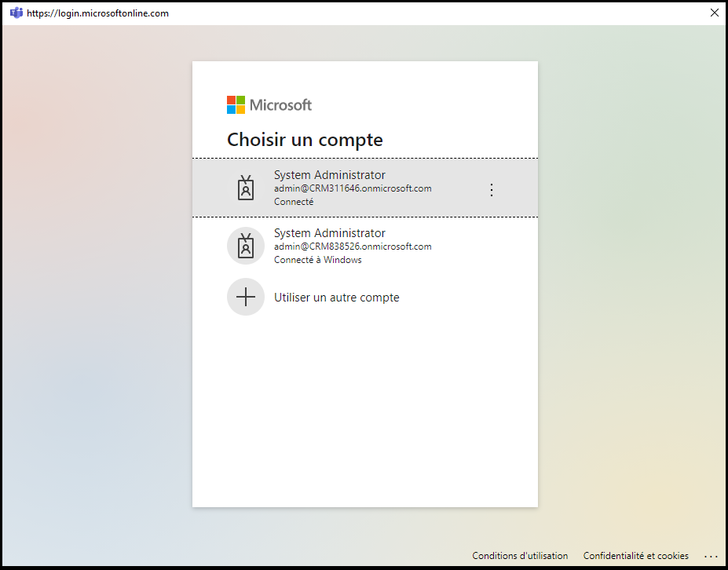Choose the account Connecté à Windows
This screenshot has width=728, height=570.
pos(365,246)
